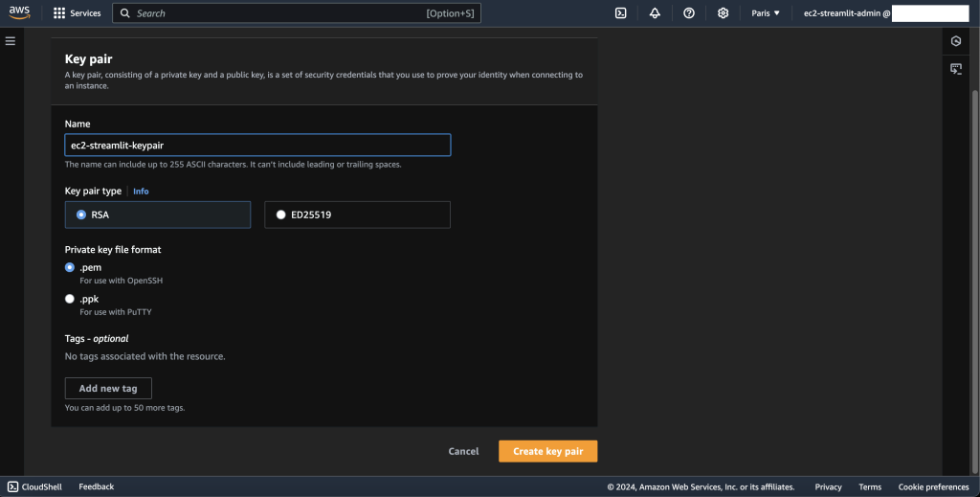Open the hexagon info panel icon

click(956, 41)
